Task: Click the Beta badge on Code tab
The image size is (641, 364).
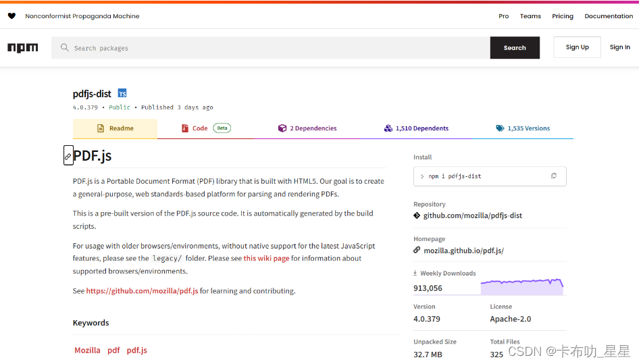Action: click(x=222, y=128)
